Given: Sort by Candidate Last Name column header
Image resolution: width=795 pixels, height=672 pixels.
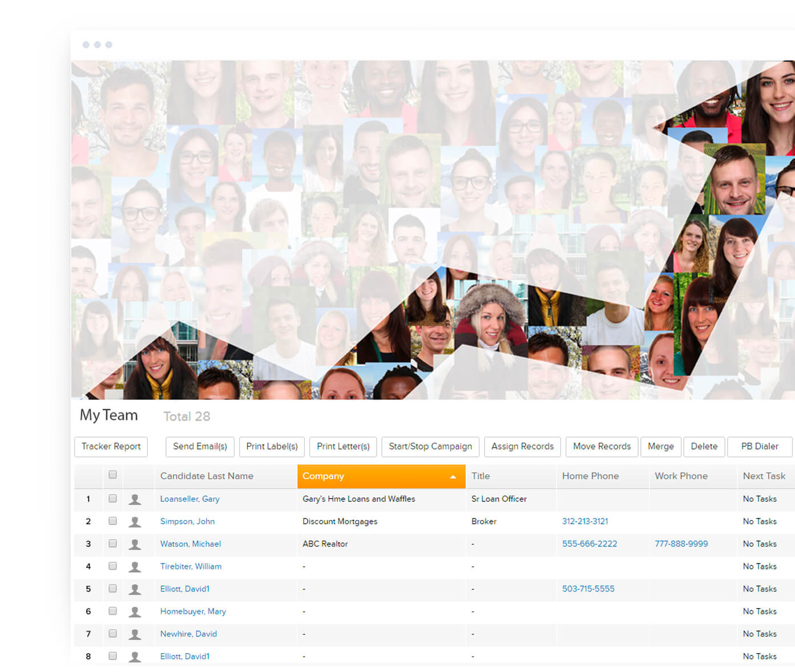Looking at the screenshot, I should point(207,476).
